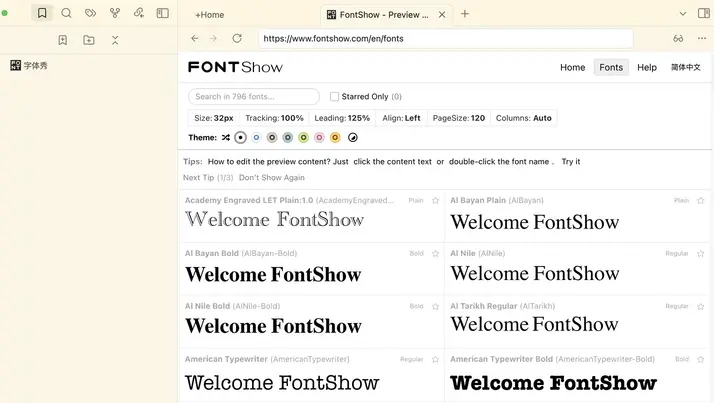This screenshot has height=403, width=714.
Task: Go to the Help menu item
Action: [647, 67]
